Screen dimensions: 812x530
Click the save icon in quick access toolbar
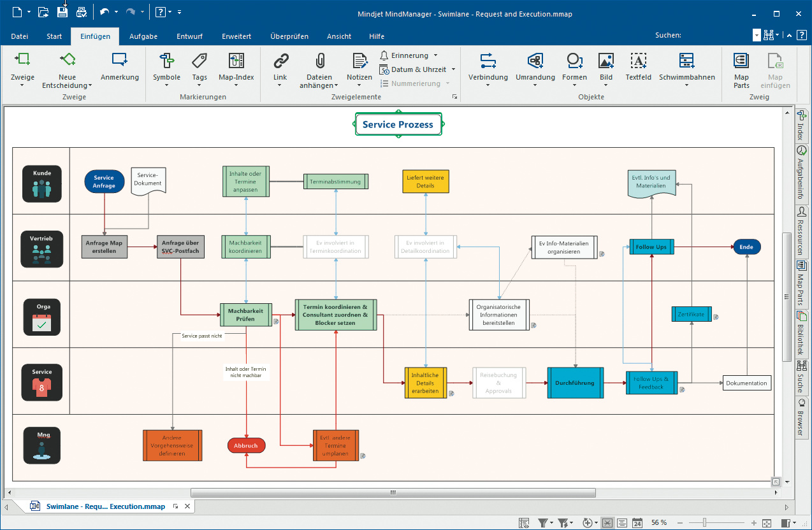tap(62, 12)
